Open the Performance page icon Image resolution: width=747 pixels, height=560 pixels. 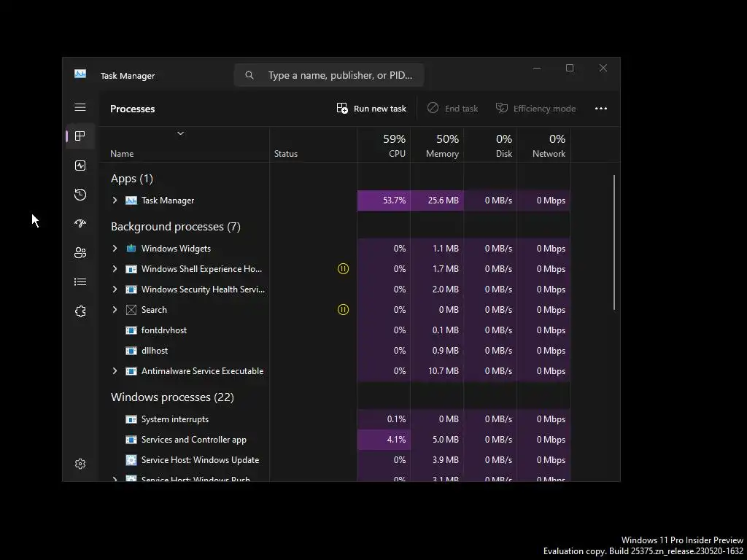click(x=80, y=166)
